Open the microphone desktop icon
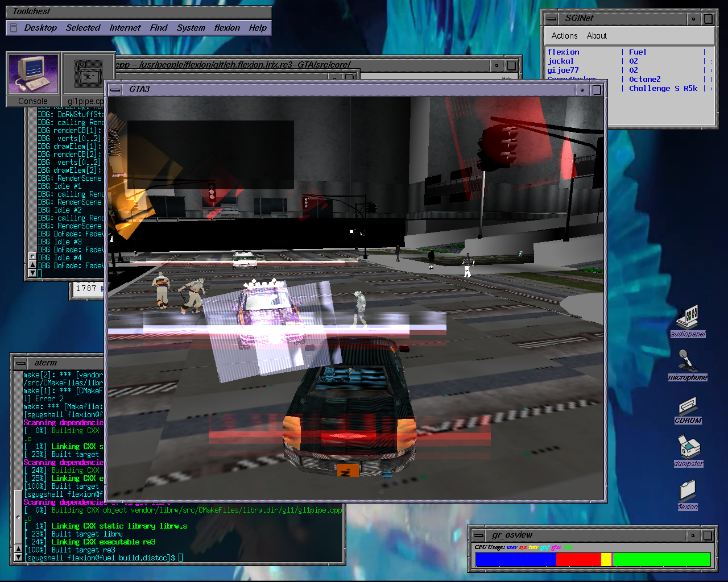Screen dimensions: 728x582 tap(688, 365)
